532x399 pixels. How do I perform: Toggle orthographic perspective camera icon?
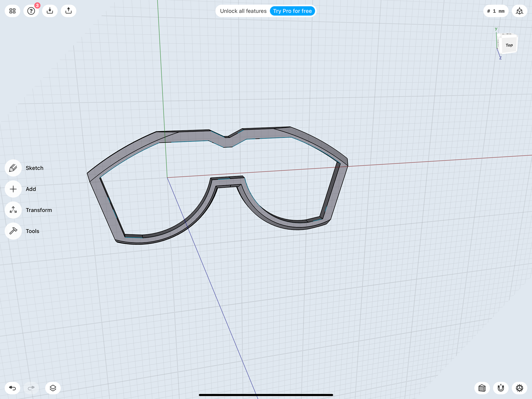coord(520,11)
